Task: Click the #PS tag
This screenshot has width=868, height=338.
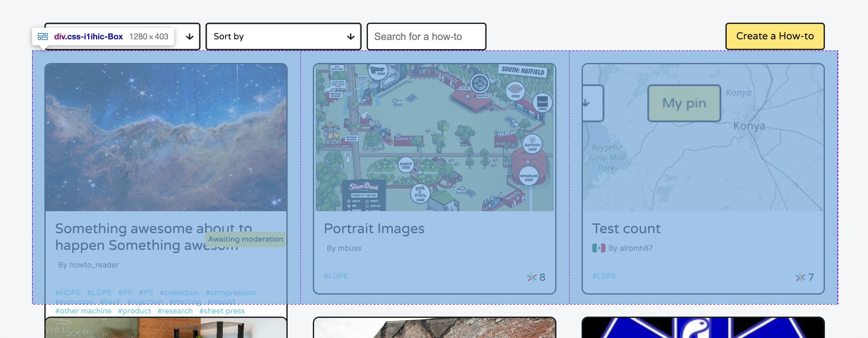Action: pyautogui.click(x=146, y=292)
